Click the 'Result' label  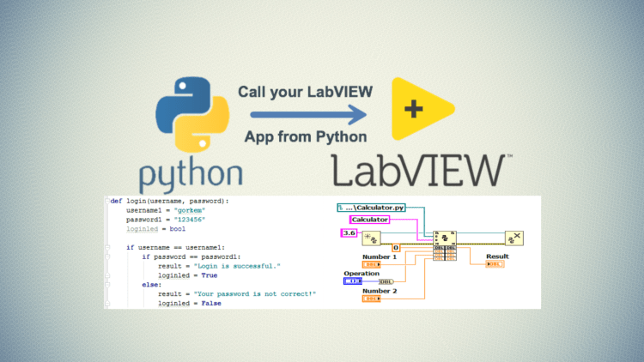(x=497, y=256)
